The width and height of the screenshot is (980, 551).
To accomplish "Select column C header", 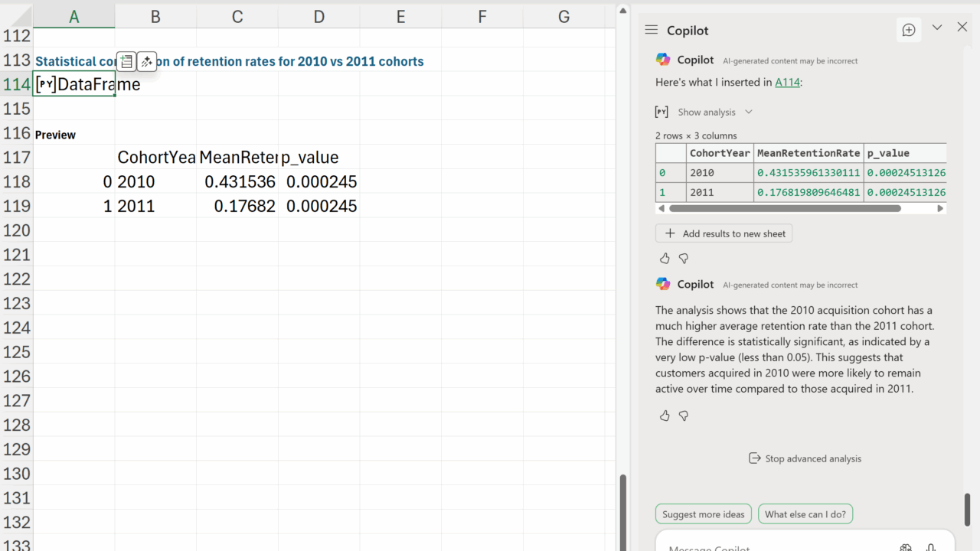I will tap(237, 16).
